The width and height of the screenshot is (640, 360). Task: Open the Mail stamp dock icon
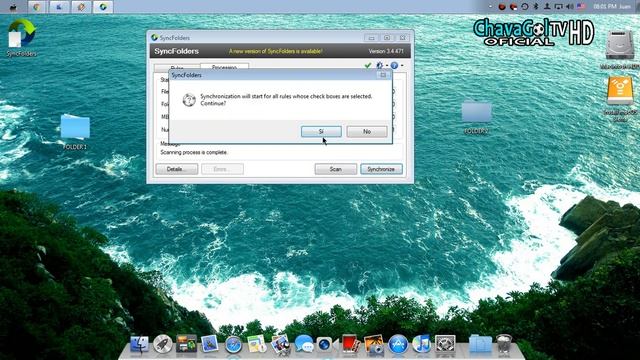(x=209, y=344)
